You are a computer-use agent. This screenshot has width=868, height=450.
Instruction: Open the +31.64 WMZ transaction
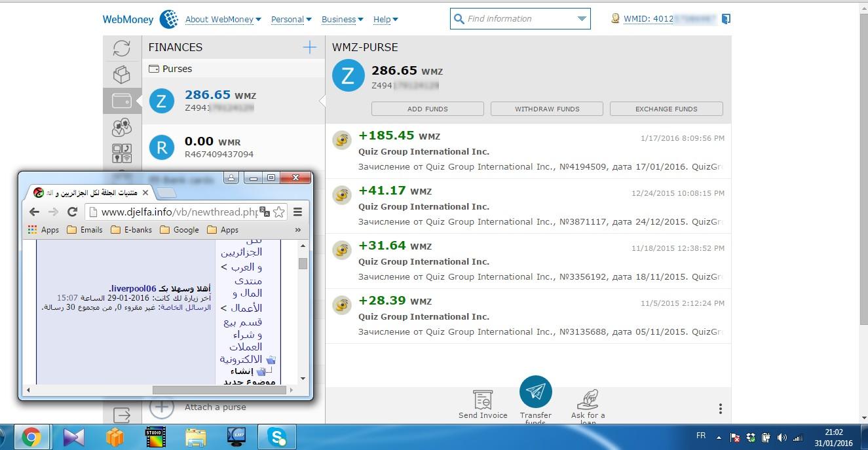[528, 261]
